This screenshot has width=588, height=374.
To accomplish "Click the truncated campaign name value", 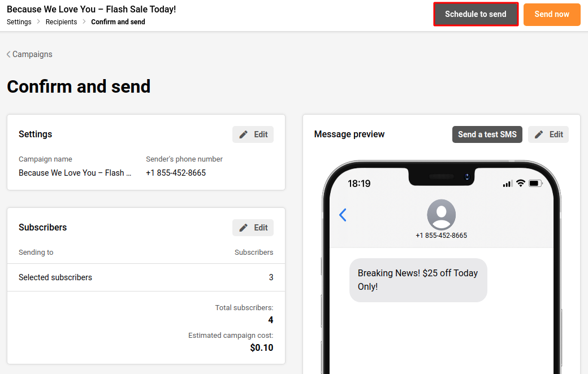I will click(75, 173).
